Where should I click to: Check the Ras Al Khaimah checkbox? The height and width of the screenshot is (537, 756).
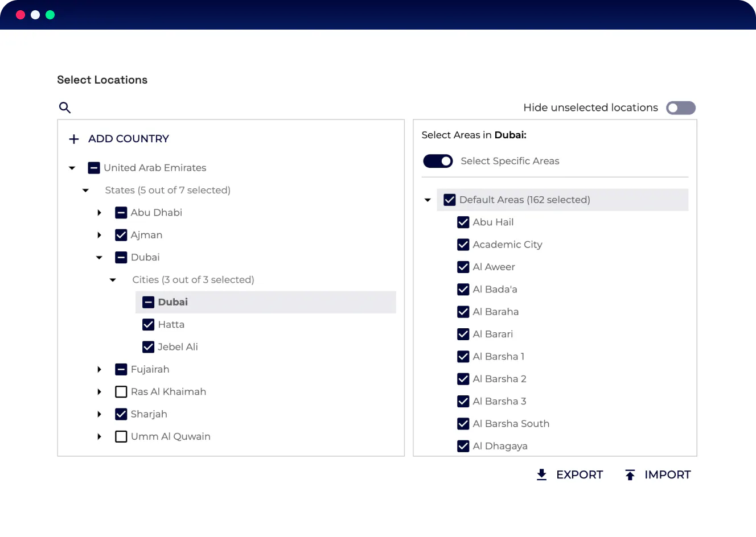click(121, 391)
